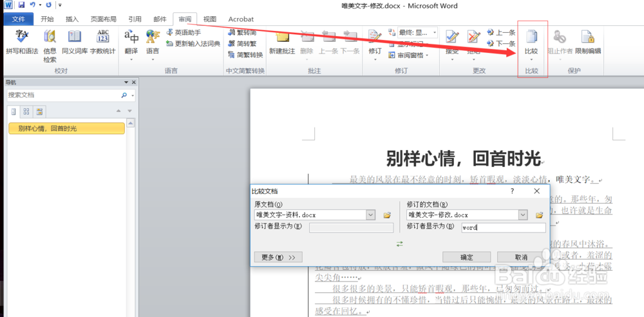This screenshot has width=644, height=317.
Task: Click the Reject (拒绝) change icon
Action: click(x=474, y=37)
